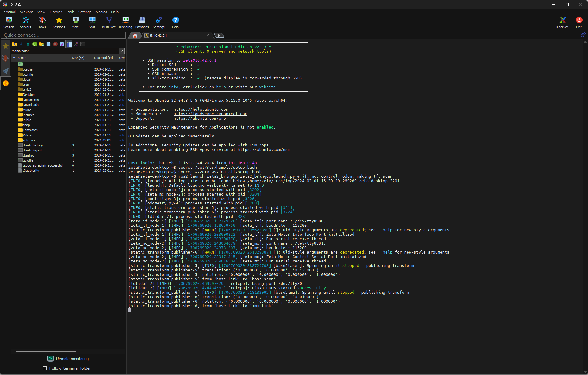Open the ubuntu.com/esm link

(x=264, y=149)
